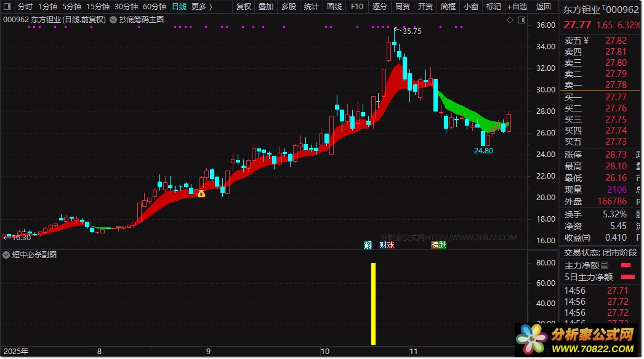This screenshot has height=359, width=644.
Task: Open the 主力净额 detail list icon
Action: pos(605,266)
